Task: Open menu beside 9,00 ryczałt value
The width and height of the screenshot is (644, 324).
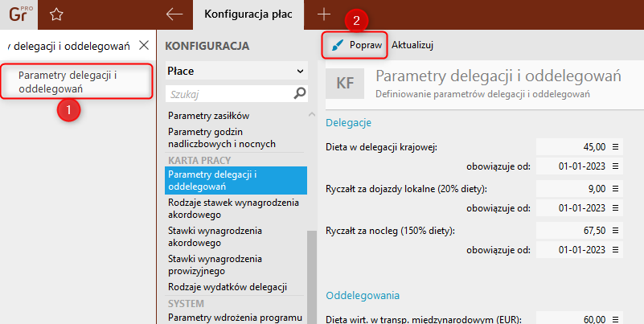Action: click(615, 188)
